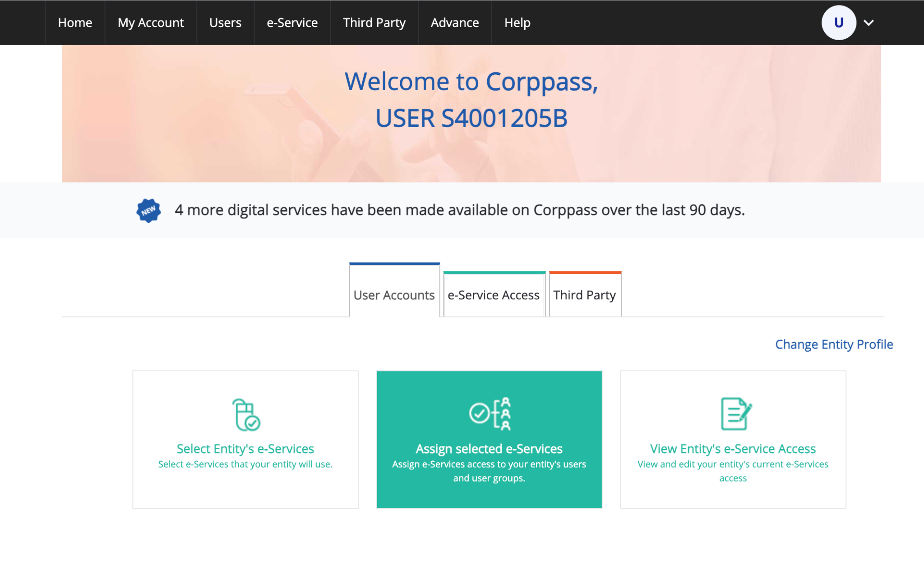Click the View Entity's e-Service Access icon

coord(735,414)
